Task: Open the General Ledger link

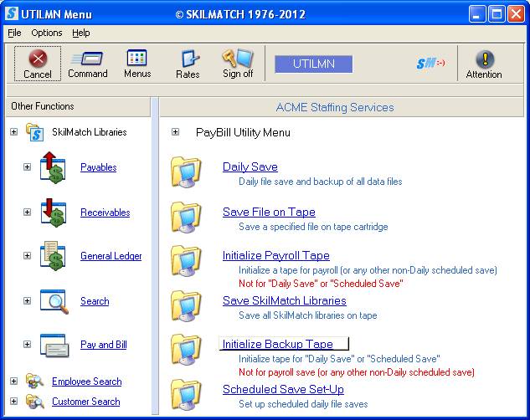Action: (111, 256)
